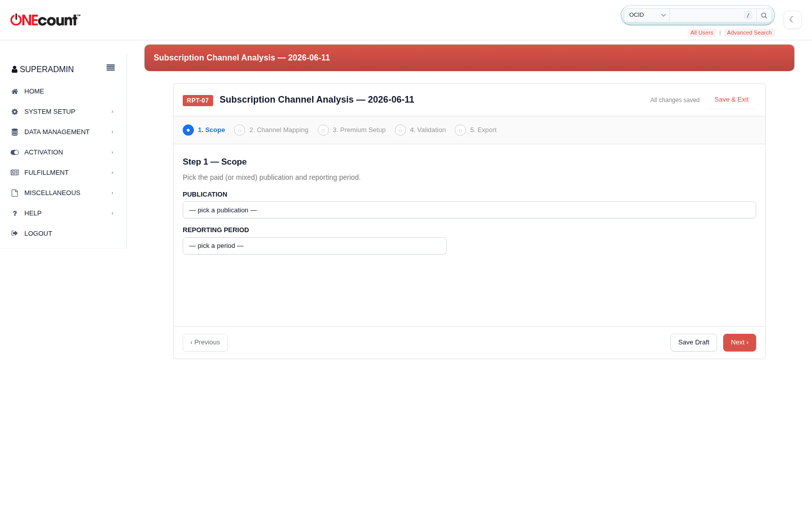This screenshot has height=508, width=812.
Task: Click the SUPERADMIN user icon
Action: [15, 70]
